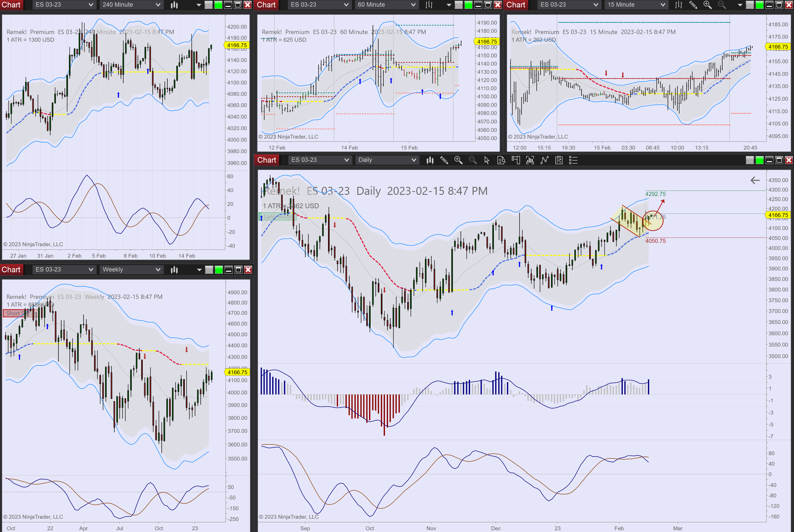The image size is (794, 532).
Task: Click the Drawing Tools pencil in Daily chart
Action: pyautogui.click(x=444, y=160)
